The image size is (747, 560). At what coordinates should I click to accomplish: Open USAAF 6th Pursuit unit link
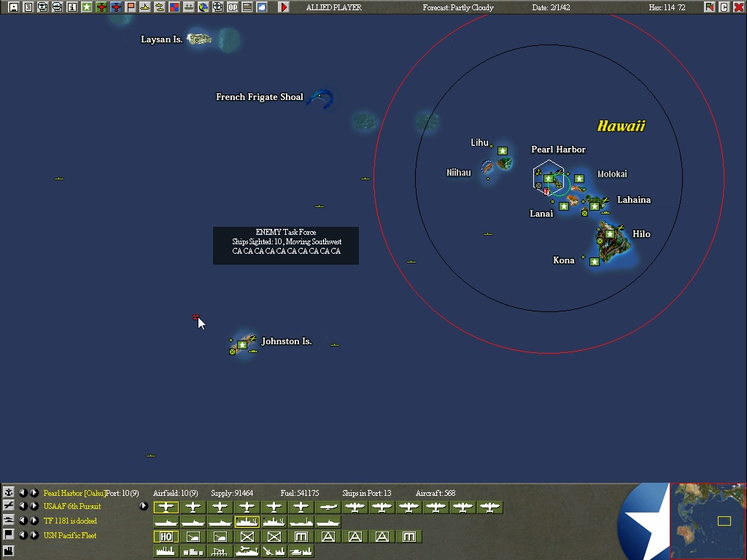[x=72, y=506]
